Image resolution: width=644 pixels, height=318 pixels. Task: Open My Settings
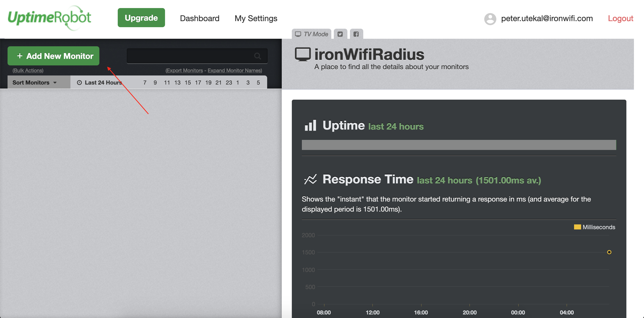[256, 18]
